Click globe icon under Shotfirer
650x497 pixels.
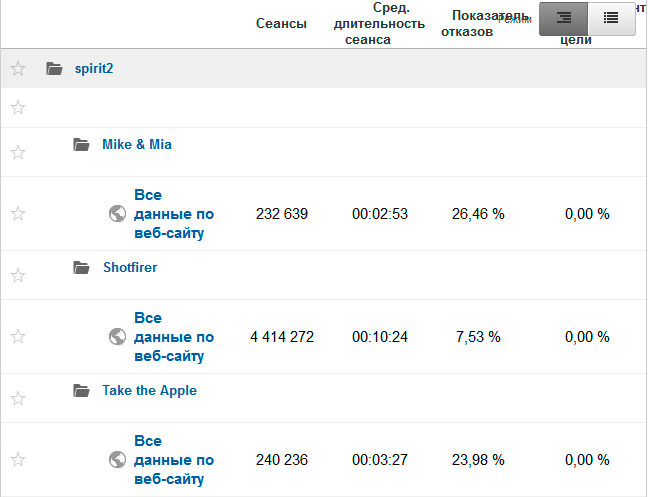pos(117,337)
